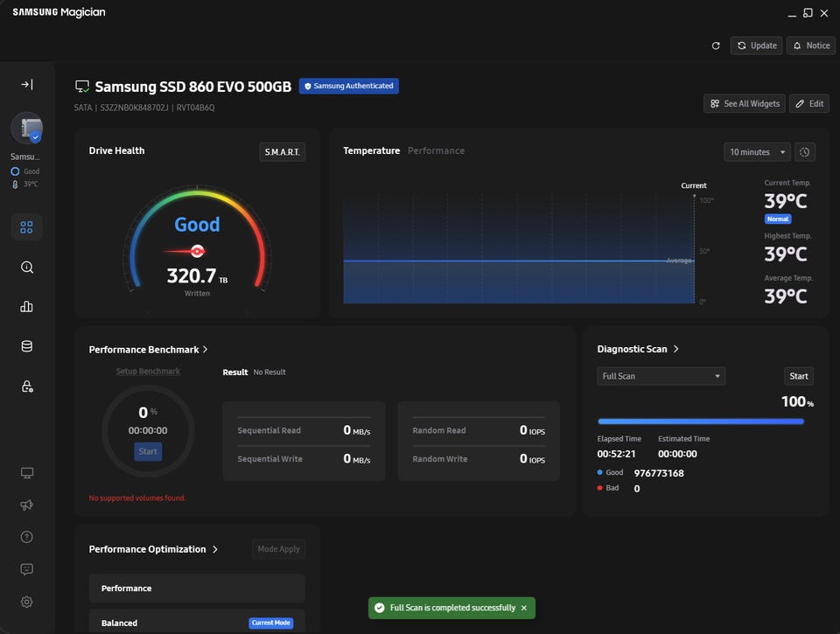
Task: Expand the Performance Benchmark widget chevron
Action: coord(205,349)
